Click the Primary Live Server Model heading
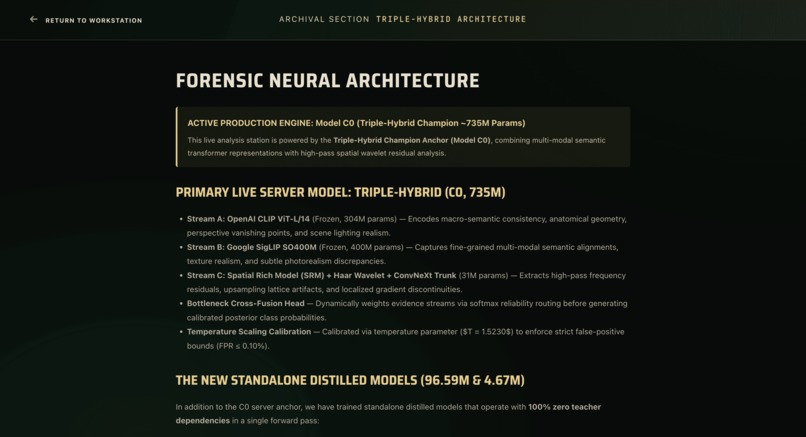 coord(340,192)
